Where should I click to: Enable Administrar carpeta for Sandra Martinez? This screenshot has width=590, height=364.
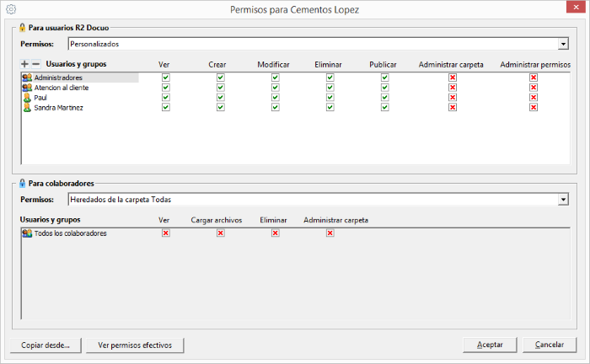(452, 108)
